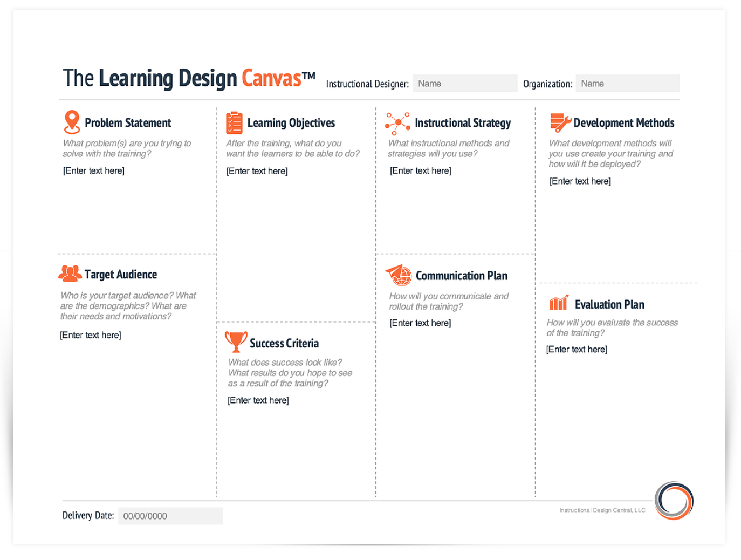Click the 'Organization:' label

click(548, 84)
